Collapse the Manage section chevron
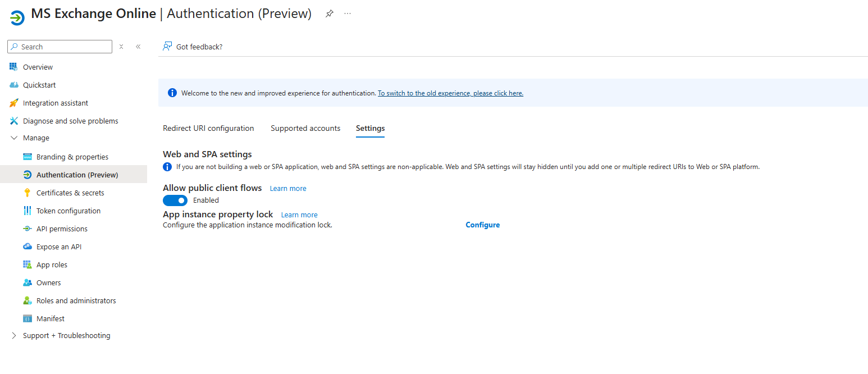The height and width of the screenshot is (374, 868). (14, 138)
